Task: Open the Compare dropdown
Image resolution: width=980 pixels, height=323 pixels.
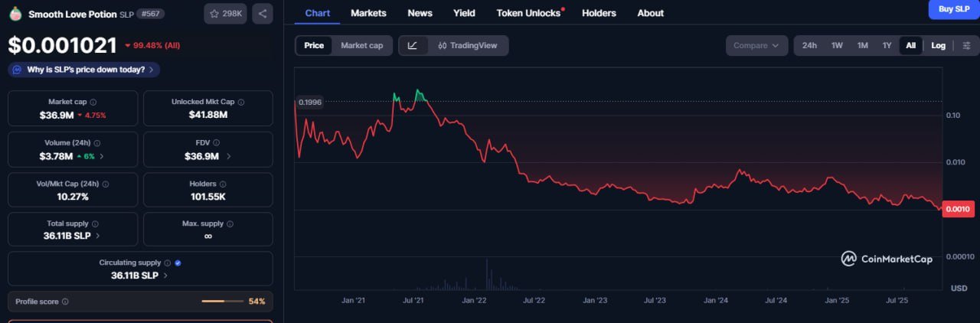Action: point(756,46)
